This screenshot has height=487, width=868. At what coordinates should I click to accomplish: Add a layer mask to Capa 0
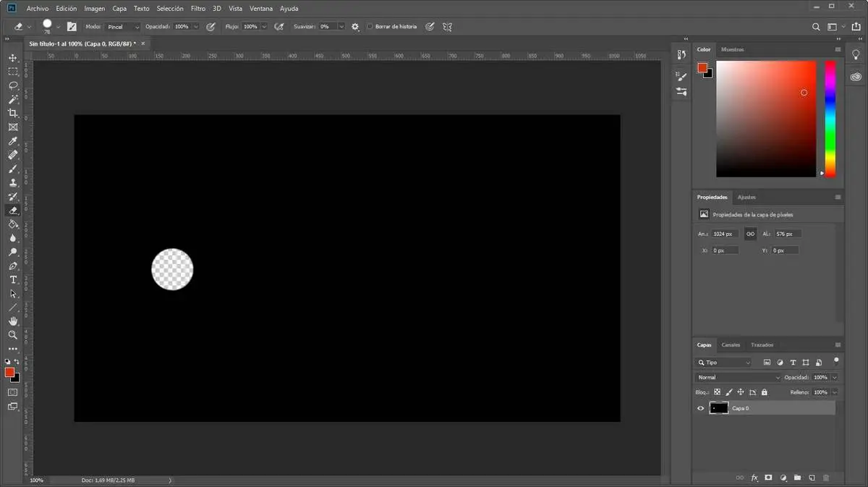pyautogui.click(x=768, y=478)
